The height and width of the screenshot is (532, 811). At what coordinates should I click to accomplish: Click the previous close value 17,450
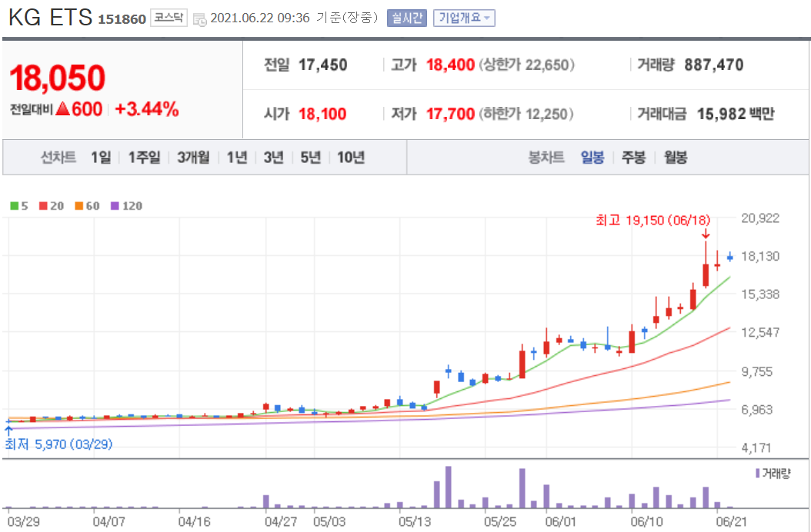pos(322,65)
